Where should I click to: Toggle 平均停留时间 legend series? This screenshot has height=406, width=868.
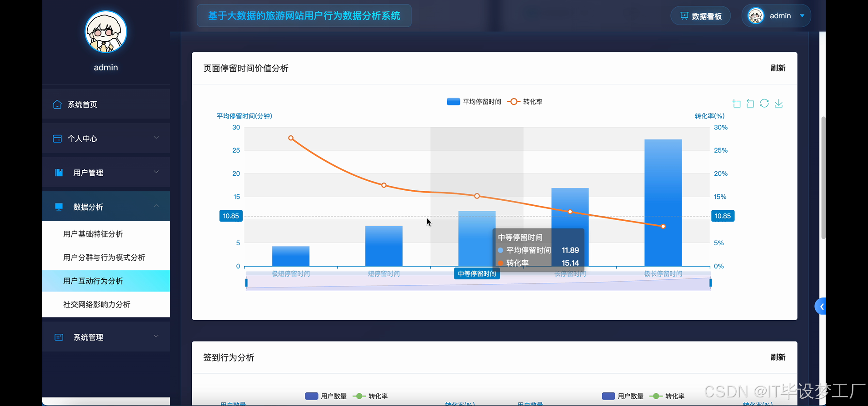[x=474, y=102]
